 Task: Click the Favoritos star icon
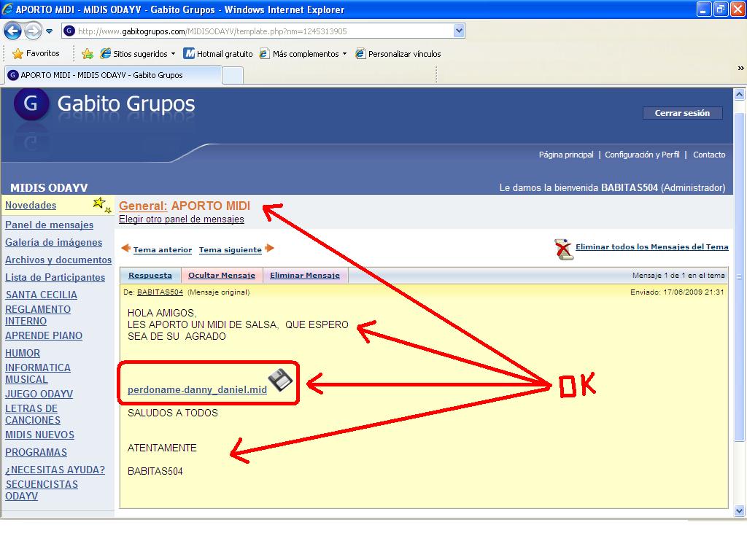point(18,54)
